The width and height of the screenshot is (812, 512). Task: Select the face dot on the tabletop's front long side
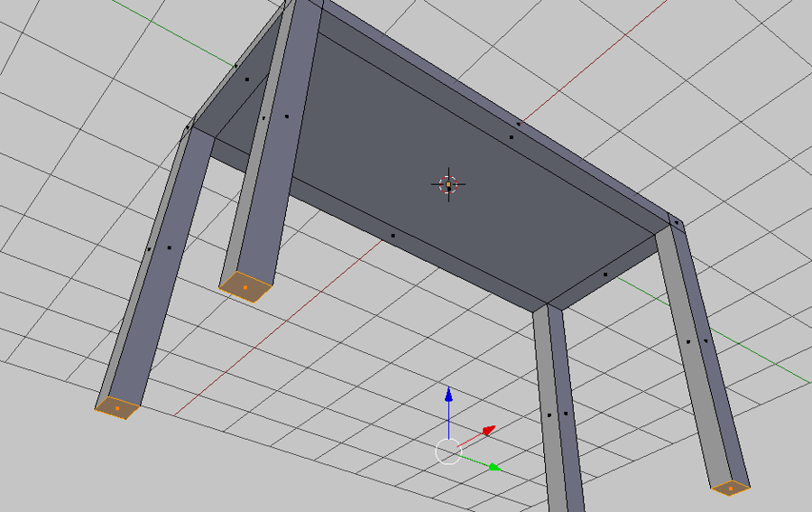pyautogui.click(x=393, y=236)
